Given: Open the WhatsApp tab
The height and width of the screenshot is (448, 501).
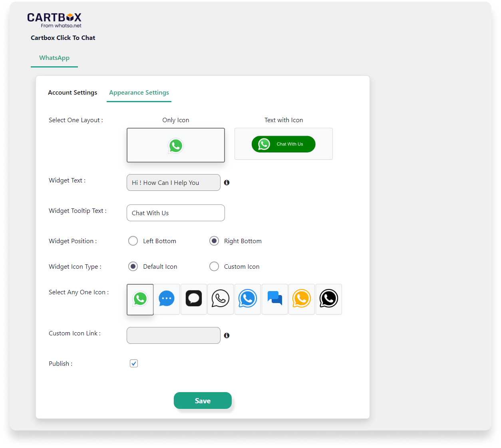Looking at the screenshot, I should pyautogui.click(x=54, y=57).
